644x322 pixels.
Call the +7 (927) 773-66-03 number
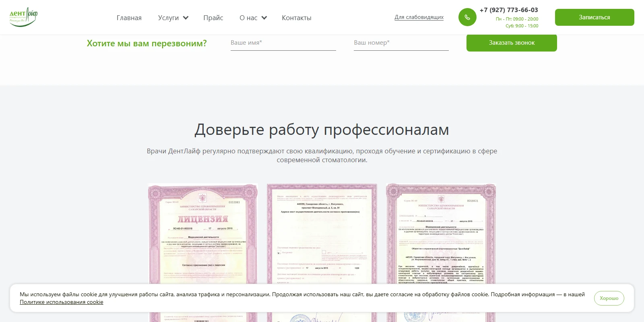(509, 10)
